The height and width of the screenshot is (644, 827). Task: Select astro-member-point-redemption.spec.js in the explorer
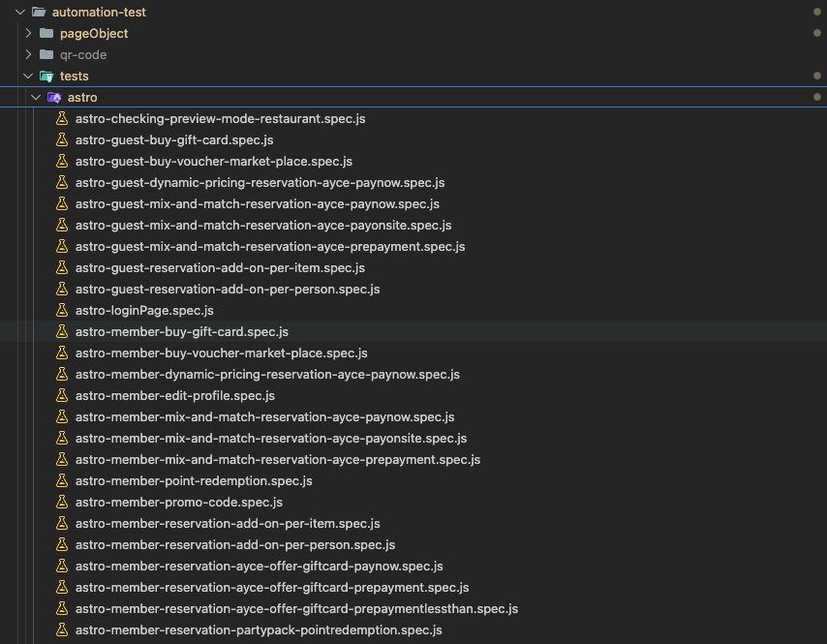pos(194,481)
